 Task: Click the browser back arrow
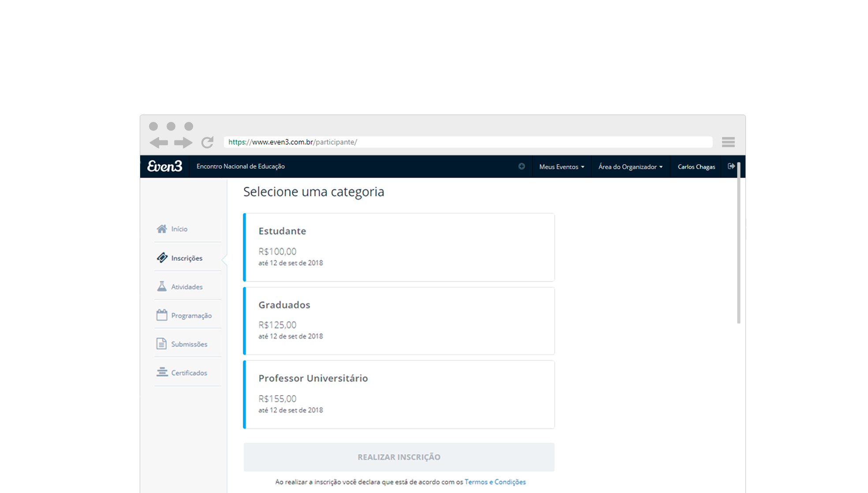(x=159, y=142)
